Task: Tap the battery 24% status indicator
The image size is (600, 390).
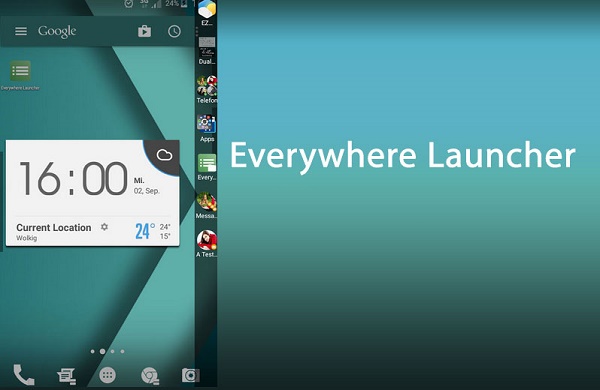Action: tap(176, 4)
